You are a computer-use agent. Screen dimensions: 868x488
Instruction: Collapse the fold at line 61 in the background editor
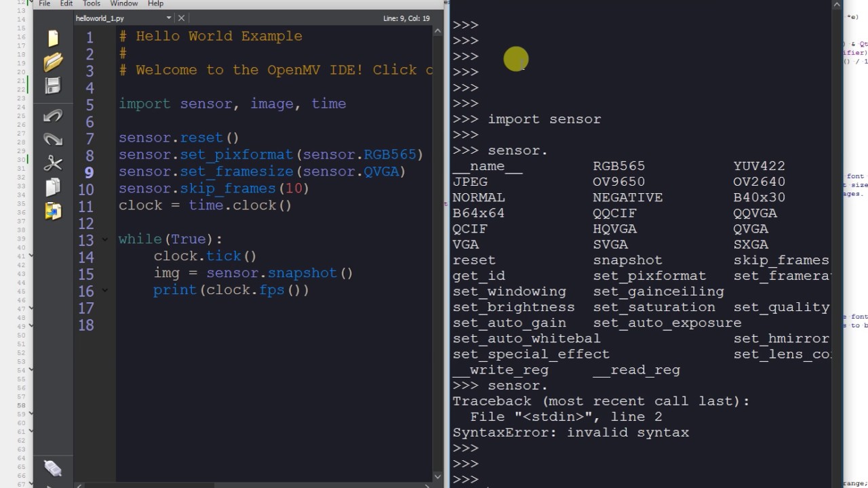(x=31, y=431)
